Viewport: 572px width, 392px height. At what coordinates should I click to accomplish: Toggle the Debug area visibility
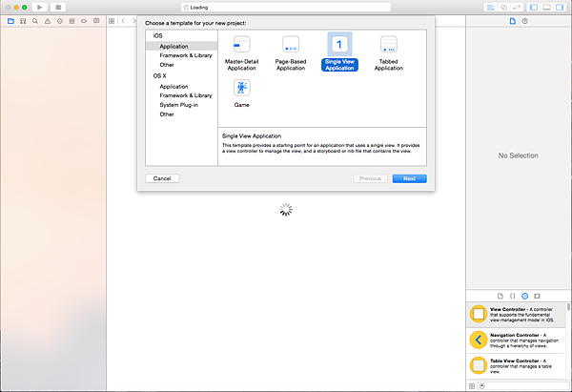[x=546, y=8]
